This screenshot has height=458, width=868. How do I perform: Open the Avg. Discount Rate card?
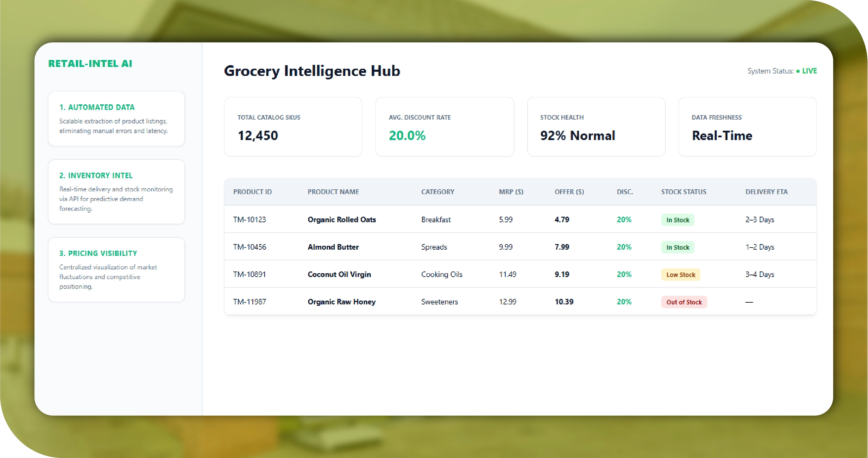coord(444,127)
